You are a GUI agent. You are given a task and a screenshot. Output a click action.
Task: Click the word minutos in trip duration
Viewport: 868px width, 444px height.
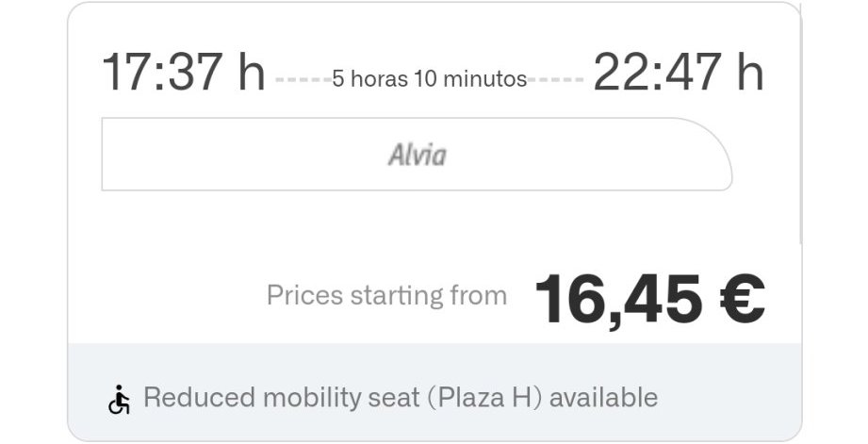coord(483,79)
